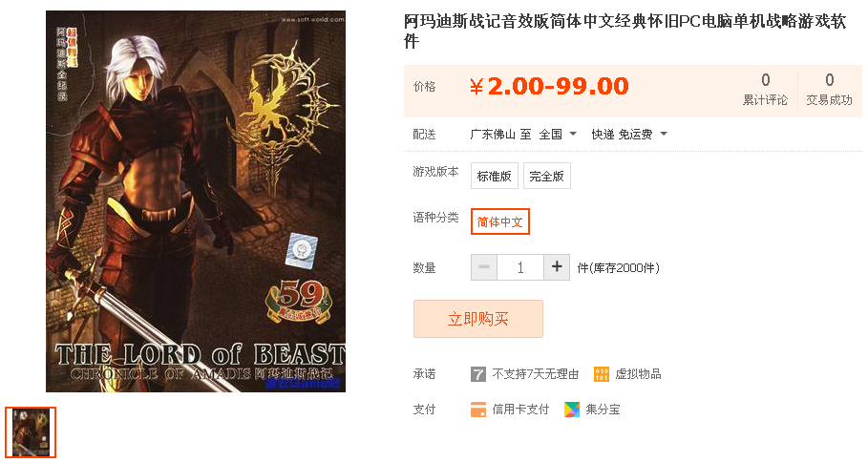Click the 不支持7天无理由 policy text
Viewport: 868px width, 463px height.
click(x=536, y=374)
